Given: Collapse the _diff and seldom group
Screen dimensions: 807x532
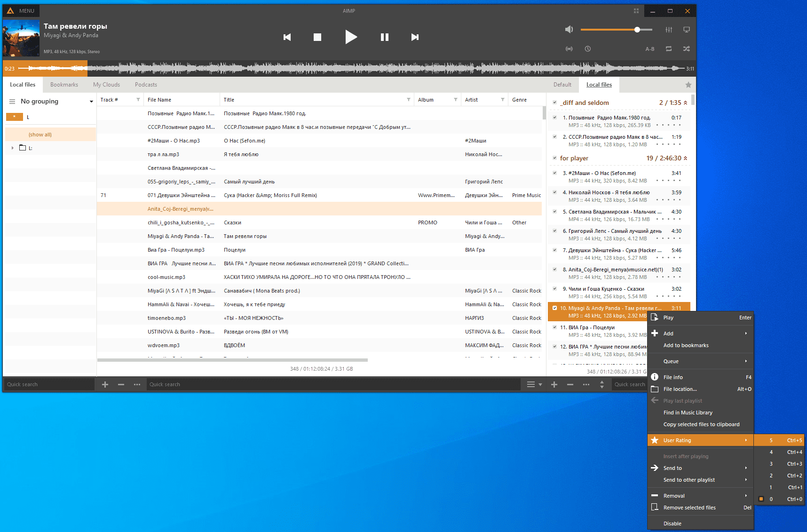Looking at the screenshot, I should 686,103.
